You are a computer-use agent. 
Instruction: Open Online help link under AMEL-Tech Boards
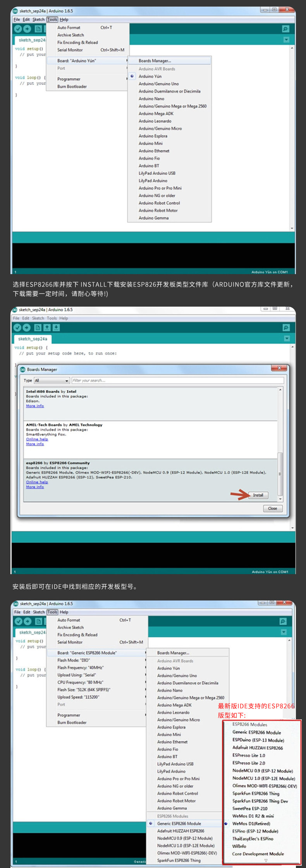pyautogui.click(x=37, y=439)
